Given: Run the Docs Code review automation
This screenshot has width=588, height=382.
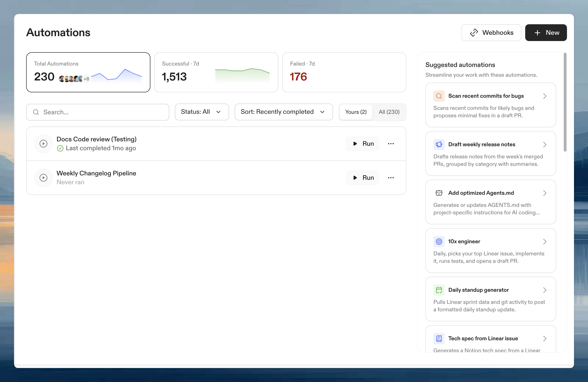Looking at the screenshot, I should click(x=363, y=143).
